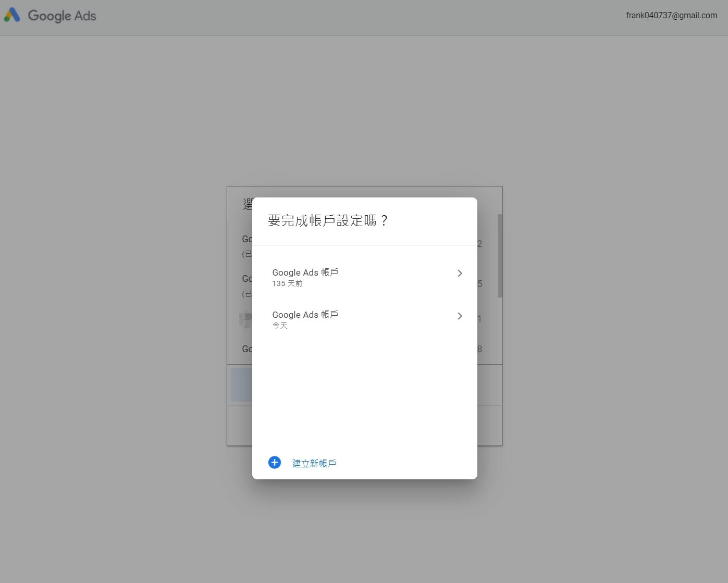Click the background account list scrollbar
This screenshot has height=583, width=728.
point(500,255)
